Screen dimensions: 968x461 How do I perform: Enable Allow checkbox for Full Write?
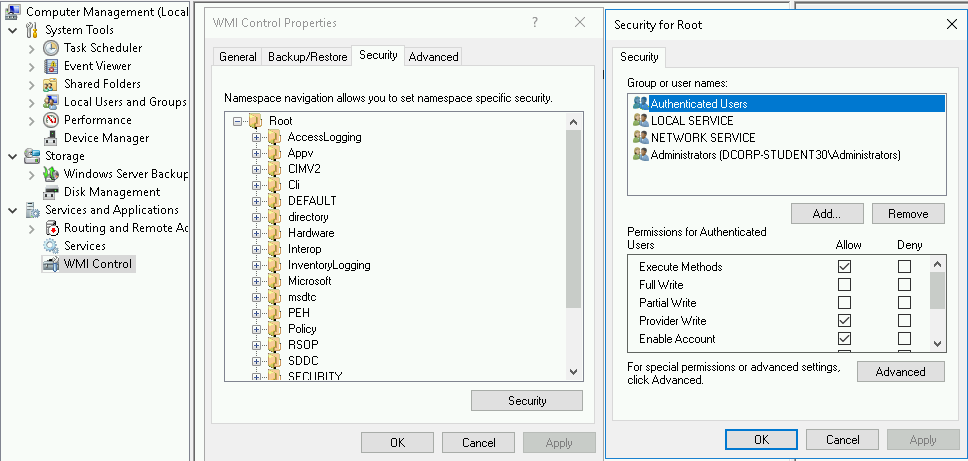844,285
